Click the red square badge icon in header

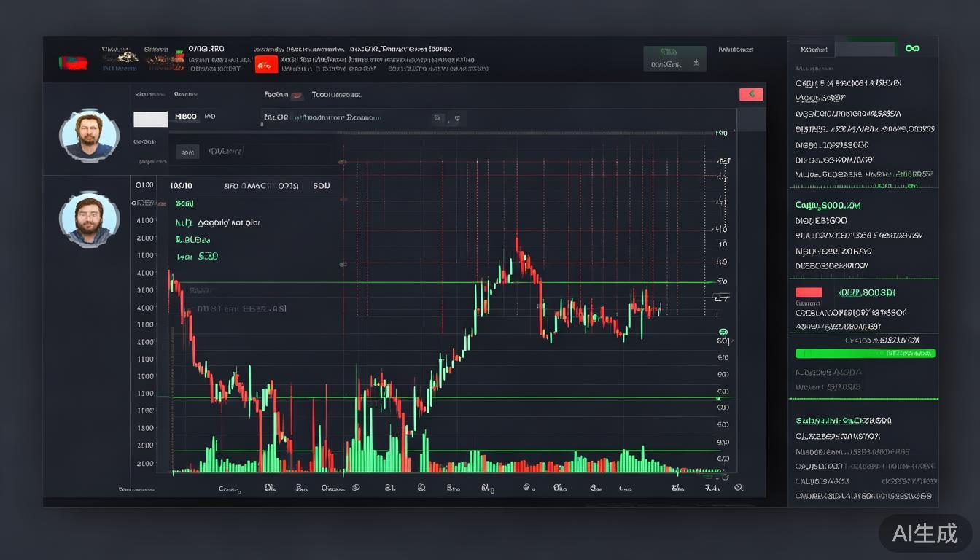coord(266,66)
